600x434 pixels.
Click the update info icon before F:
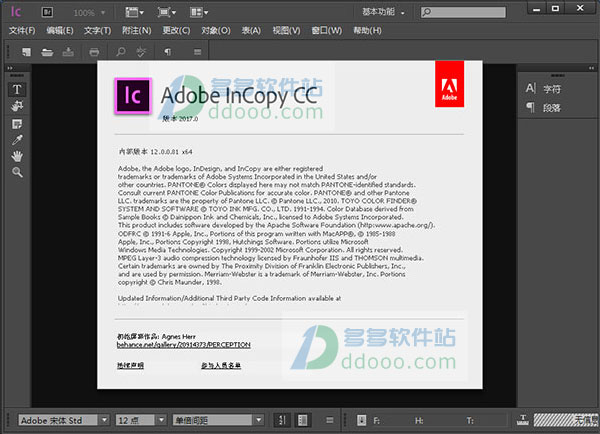362,420
